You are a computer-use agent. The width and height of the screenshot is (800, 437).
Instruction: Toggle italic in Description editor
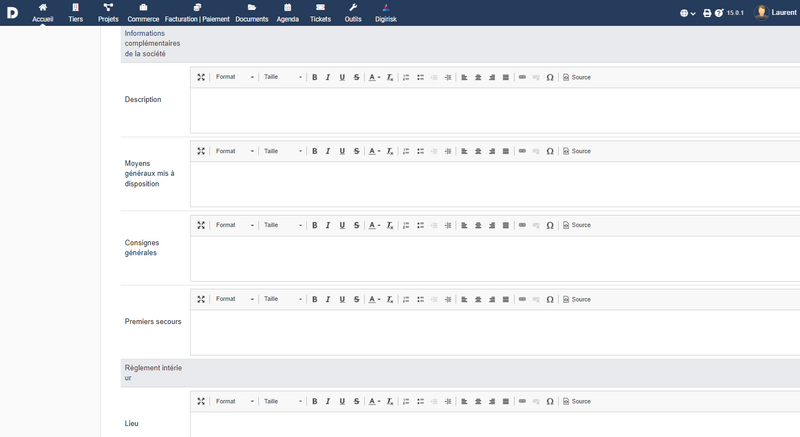tap(328, 77)
